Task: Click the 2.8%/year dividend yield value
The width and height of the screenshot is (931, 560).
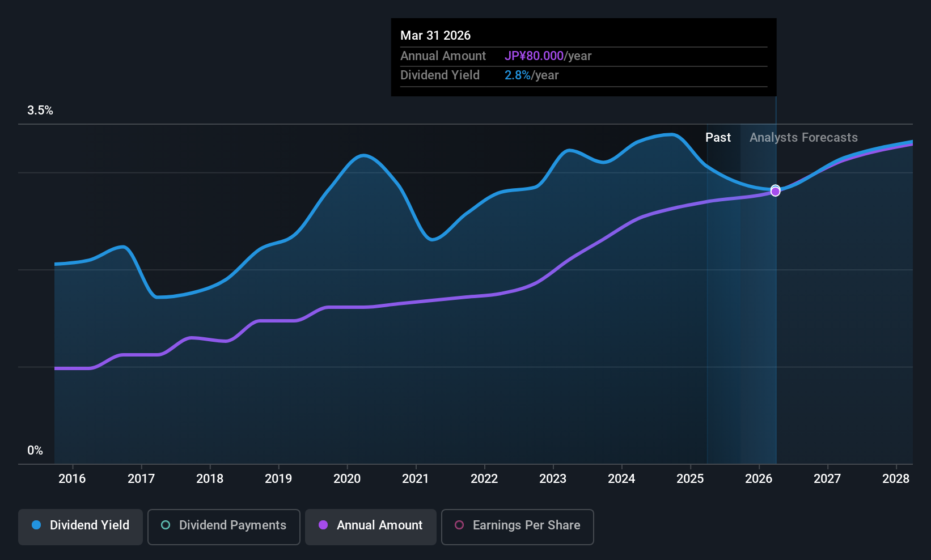Action: point(531,75)
